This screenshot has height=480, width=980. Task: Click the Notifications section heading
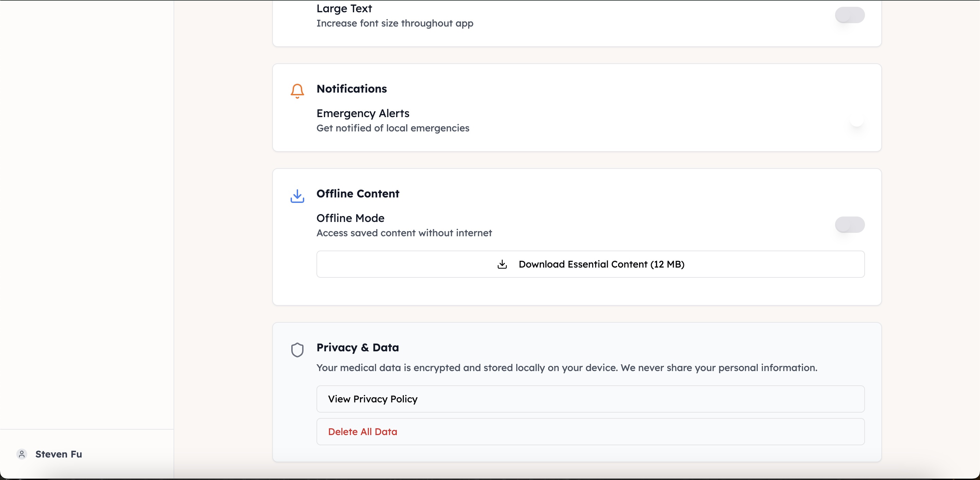click(x=351, y=89)
